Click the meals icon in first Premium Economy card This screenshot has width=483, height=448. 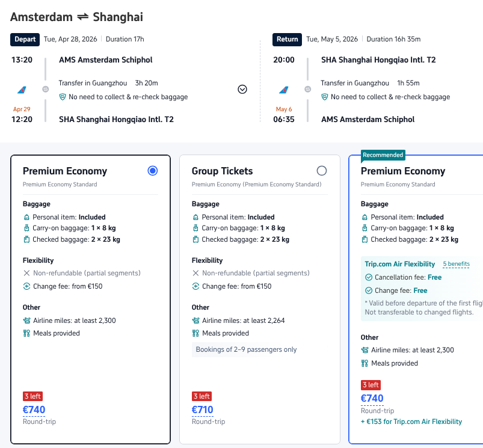26,333
